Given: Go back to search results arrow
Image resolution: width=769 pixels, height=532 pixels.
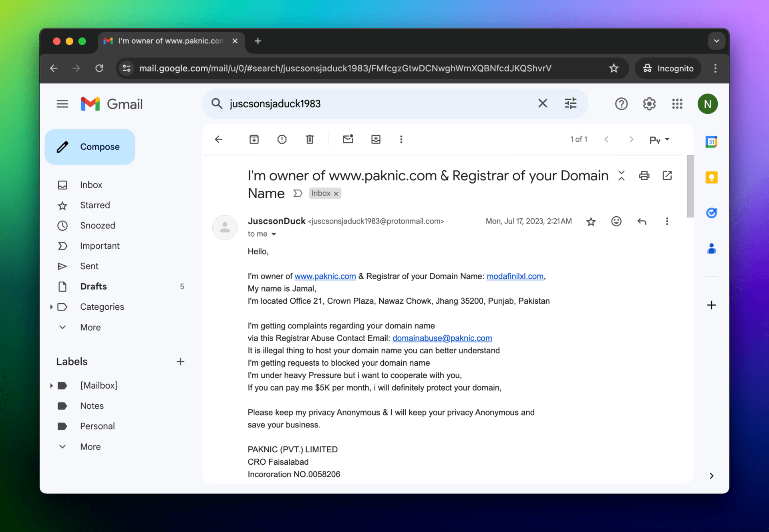Looking at the screenshot, I should (x=219, y=139).
